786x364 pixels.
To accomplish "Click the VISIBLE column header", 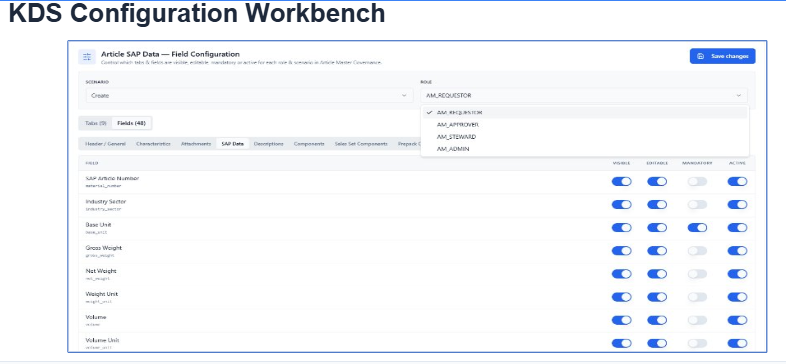I will pos(622,163).
